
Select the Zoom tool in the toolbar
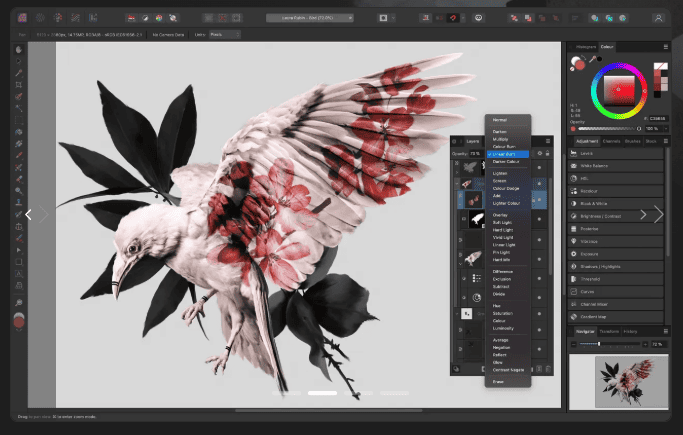tap(19, 303)
